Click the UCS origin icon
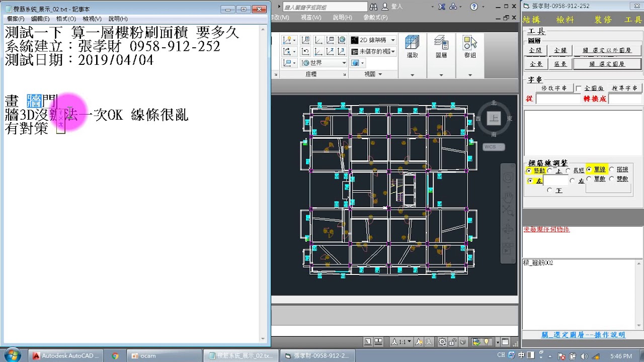644x362 pixels. point(318,51)
